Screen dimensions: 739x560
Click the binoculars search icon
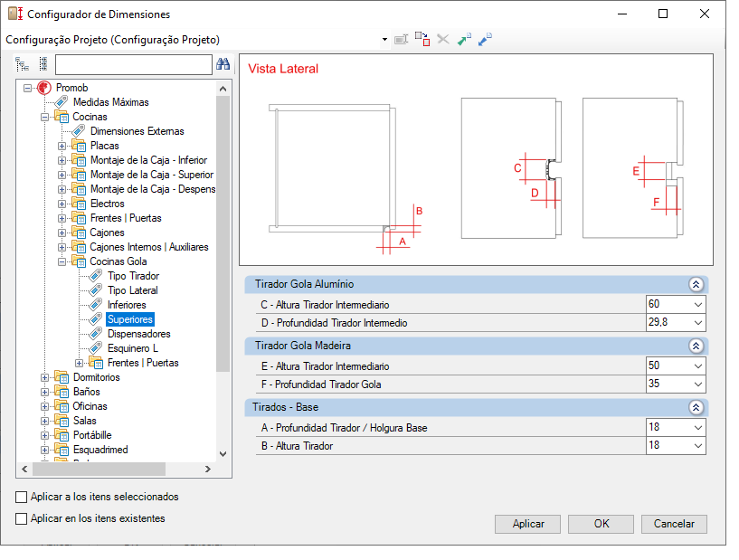pyautogui.click(x=223, y=64)
